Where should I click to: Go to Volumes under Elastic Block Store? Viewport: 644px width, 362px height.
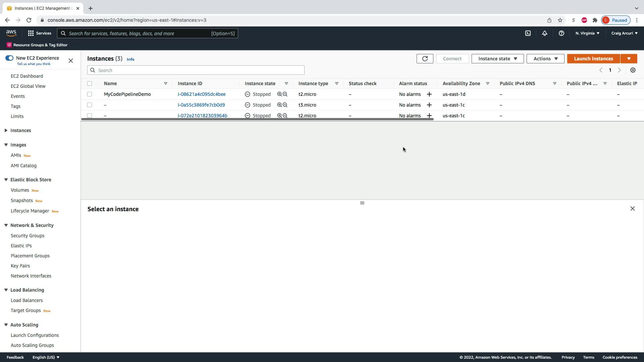20,190
